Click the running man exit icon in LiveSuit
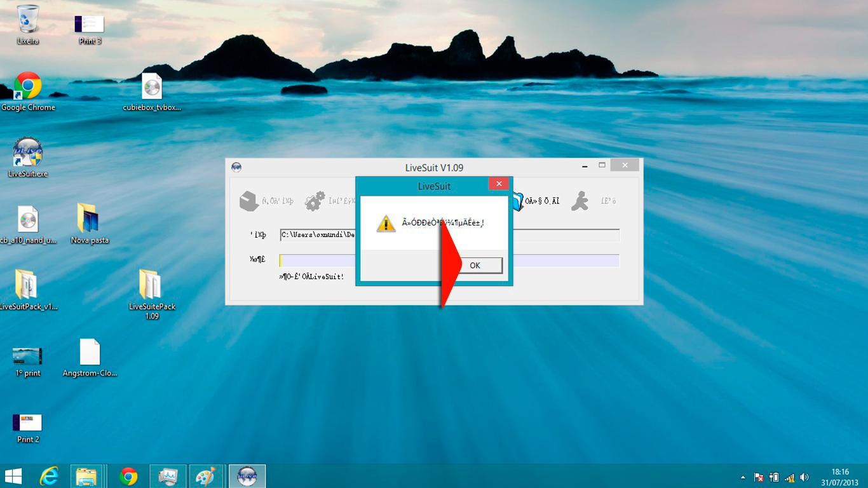The width and height of the screenshot is (868, 488). pos(579,201)
